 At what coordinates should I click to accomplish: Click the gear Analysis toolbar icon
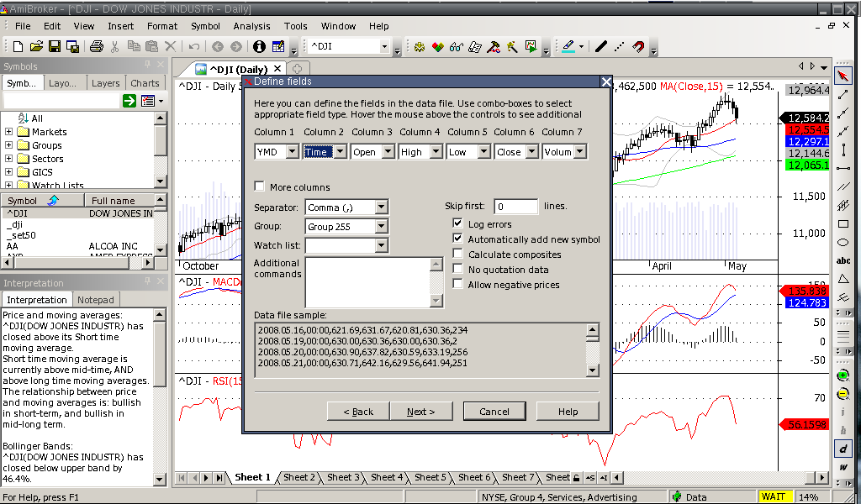click(420, 47)
